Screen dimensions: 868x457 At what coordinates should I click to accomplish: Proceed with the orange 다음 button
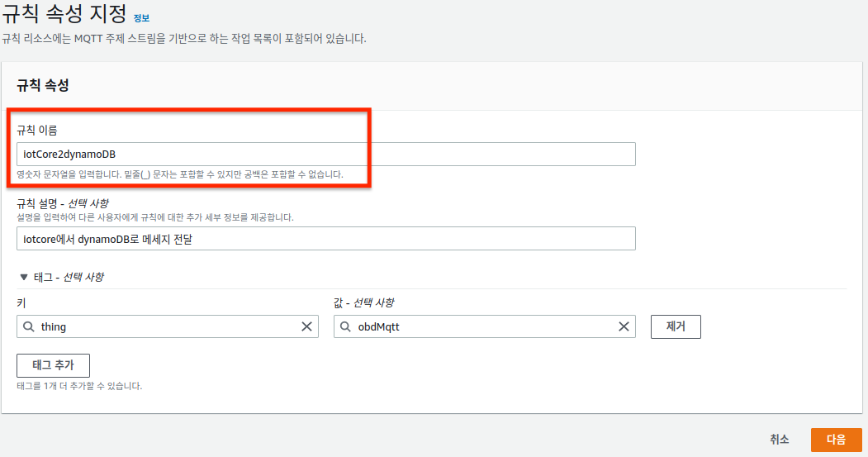point(837,440)
